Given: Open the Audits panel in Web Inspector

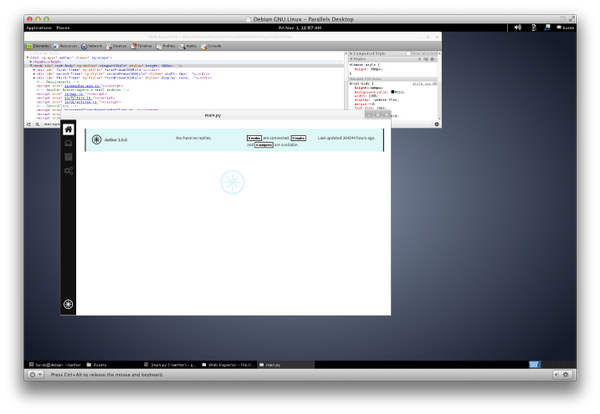Looking at the screenshot, I should (x=188, y=46).
